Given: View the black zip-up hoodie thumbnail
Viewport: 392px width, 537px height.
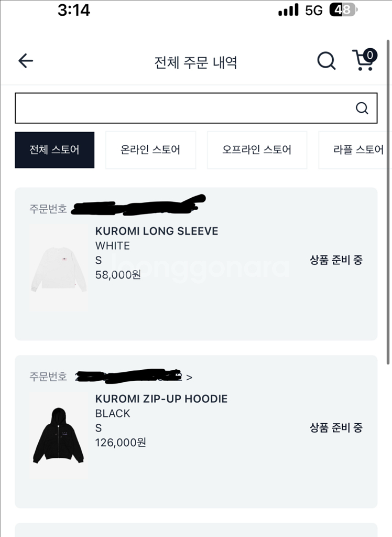Looking at the screenshot, I should click(59, 436).
